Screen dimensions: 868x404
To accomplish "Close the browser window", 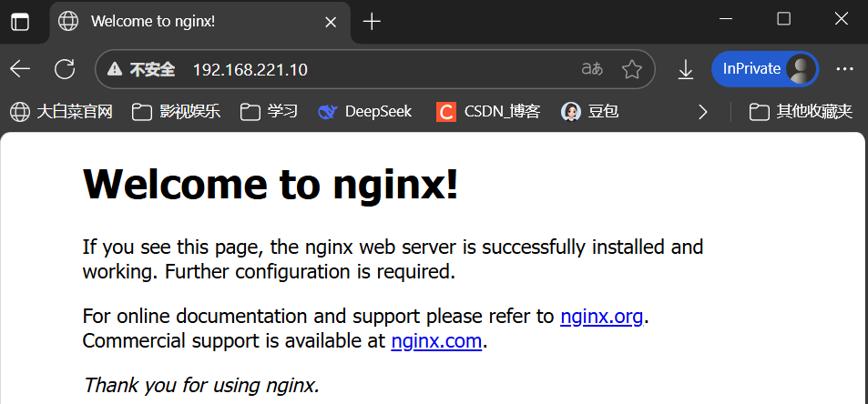I will pos(842,19).
